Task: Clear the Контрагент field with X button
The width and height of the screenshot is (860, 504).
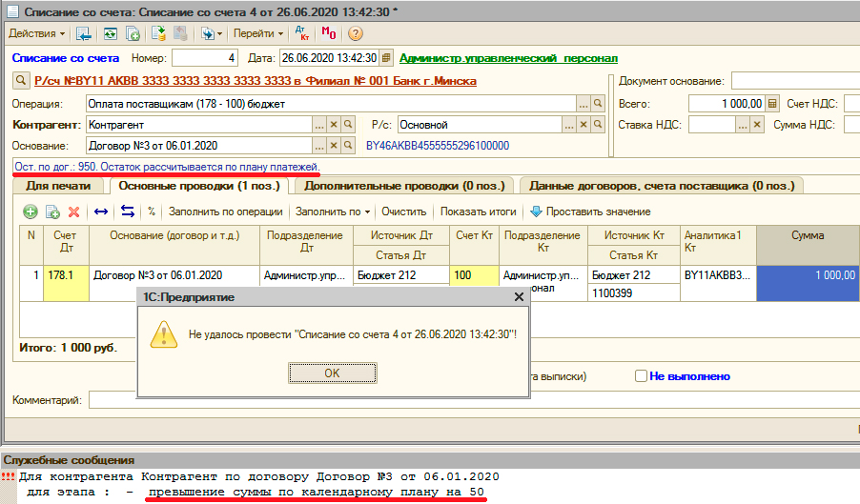Action: pyautogui.click(x=334, y=125)
